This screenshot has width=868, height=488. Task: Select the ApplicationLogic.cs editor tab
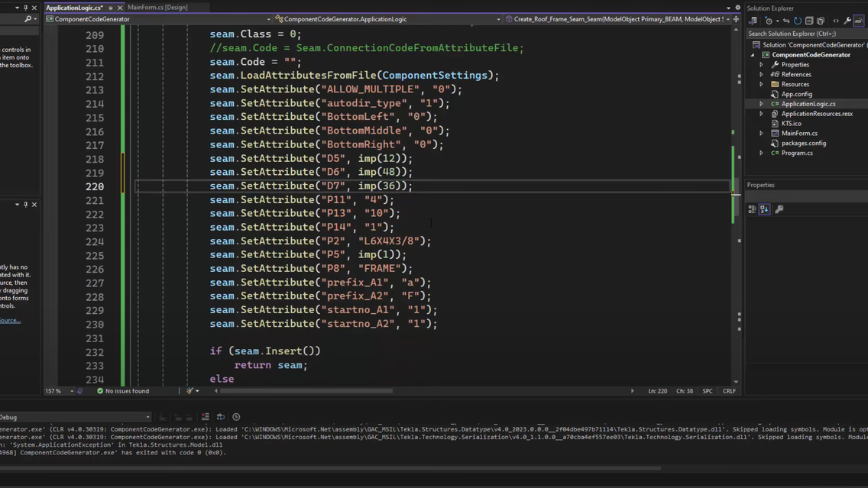[x=74, y=8]
